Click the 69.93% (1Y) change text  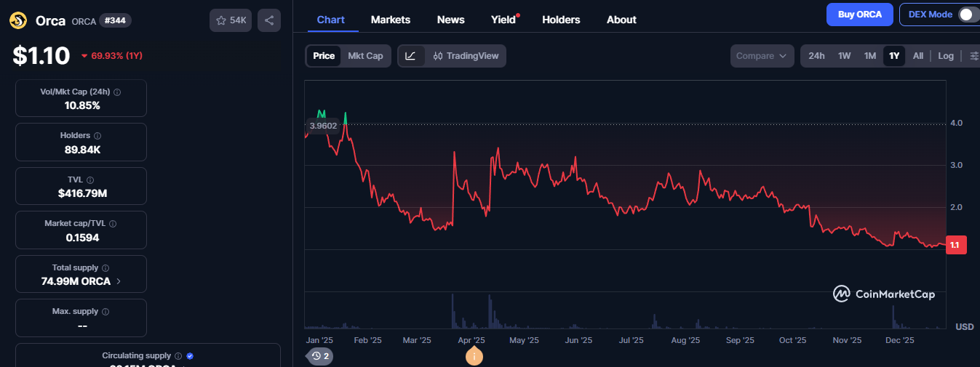pos(116,56)
